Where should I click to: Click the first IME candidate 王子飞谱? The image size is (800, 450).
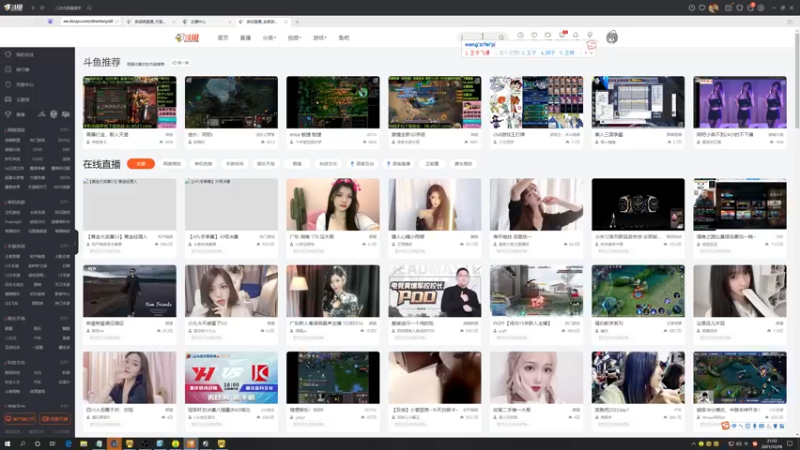pos(477,53)
